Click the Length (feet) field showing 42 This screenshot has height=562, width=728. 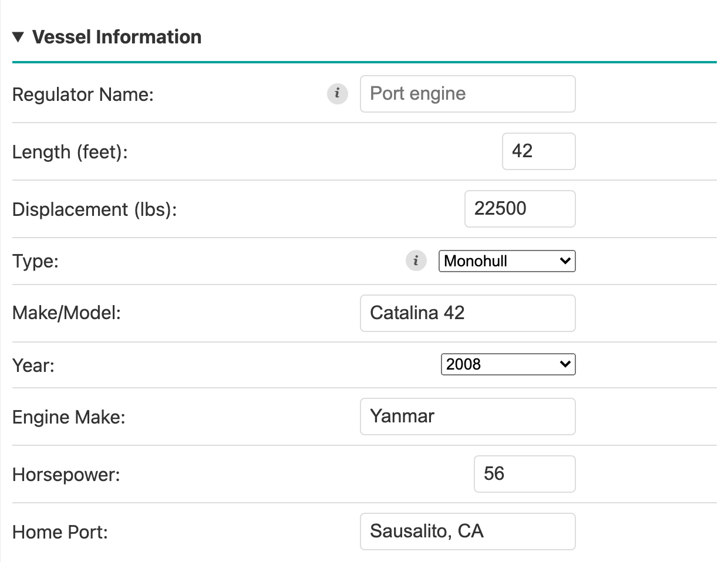[x=539, y=151]
